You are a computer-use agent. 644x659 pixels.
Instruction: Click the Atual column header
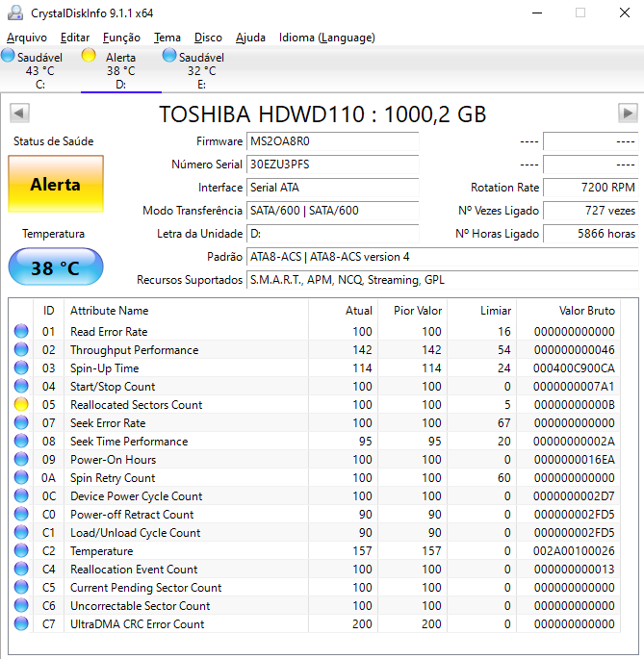click(344, 311)
